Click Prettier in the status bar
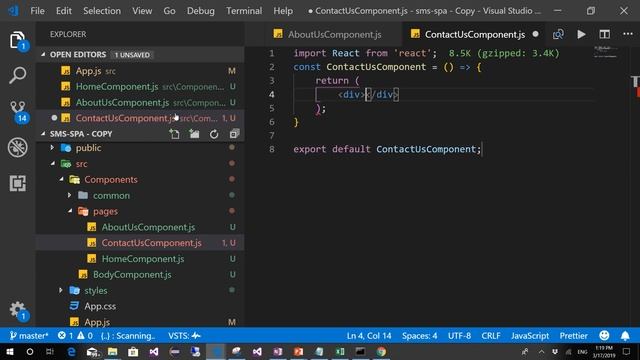Viewport: 640px width, 360px height. [573, 336]
